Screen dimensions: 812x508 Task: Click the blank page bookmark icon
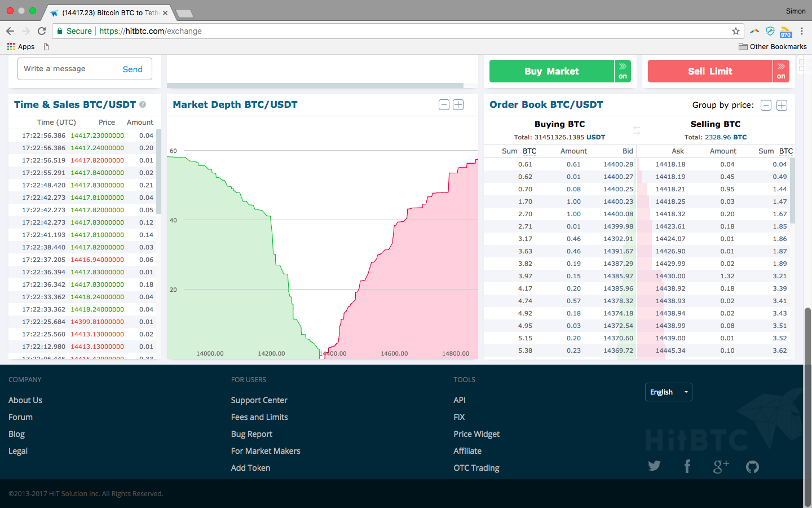coord(46,47)
